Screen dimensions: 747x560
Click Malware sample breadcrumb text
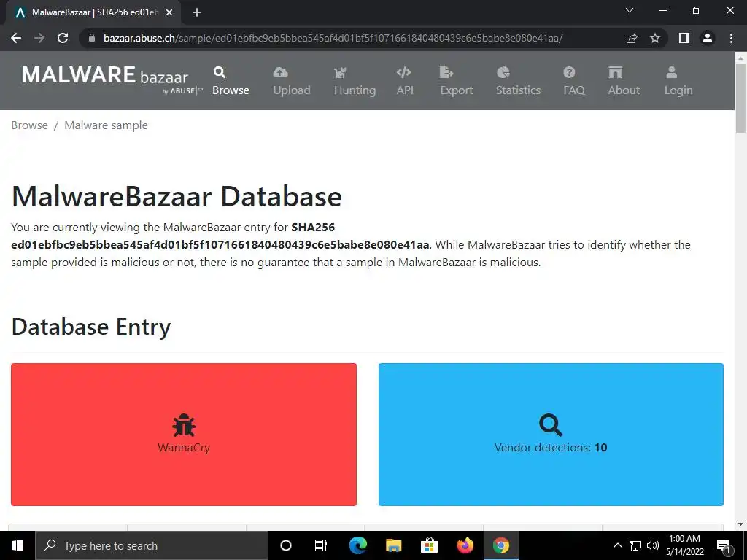tap(107, 125)
